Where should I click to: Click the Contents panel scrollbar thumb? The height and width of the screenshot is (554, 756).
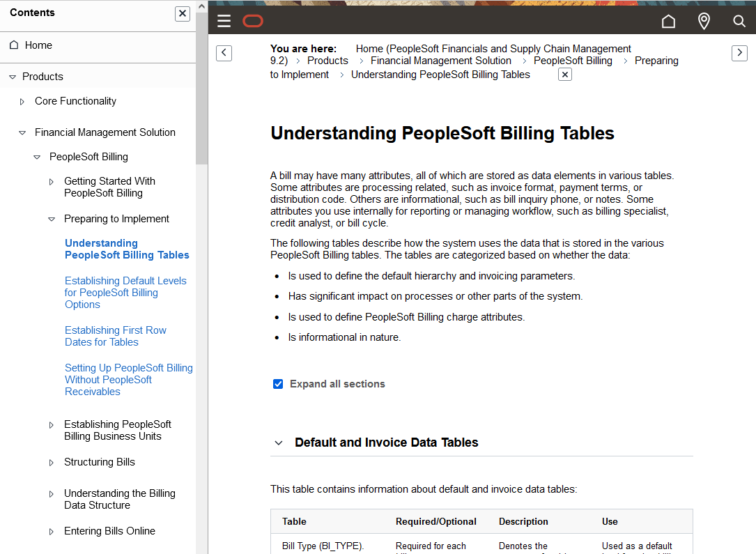(201, 89)
